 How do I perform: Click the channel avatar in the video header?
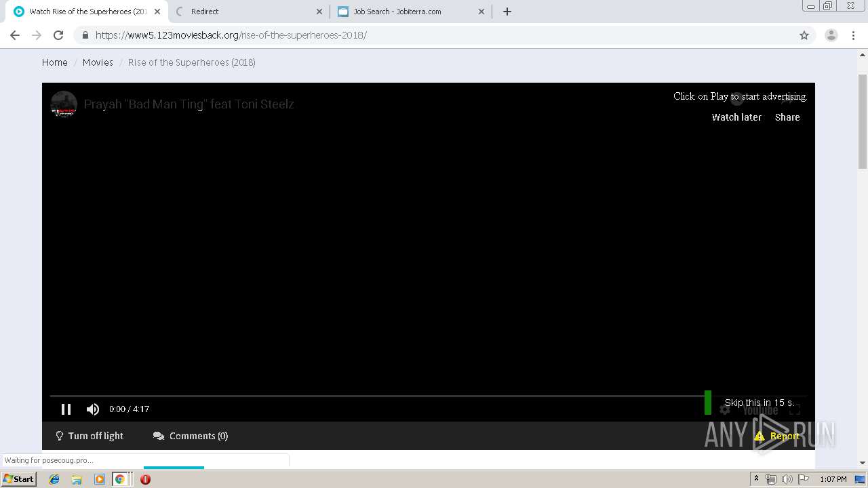coord(64,104)
